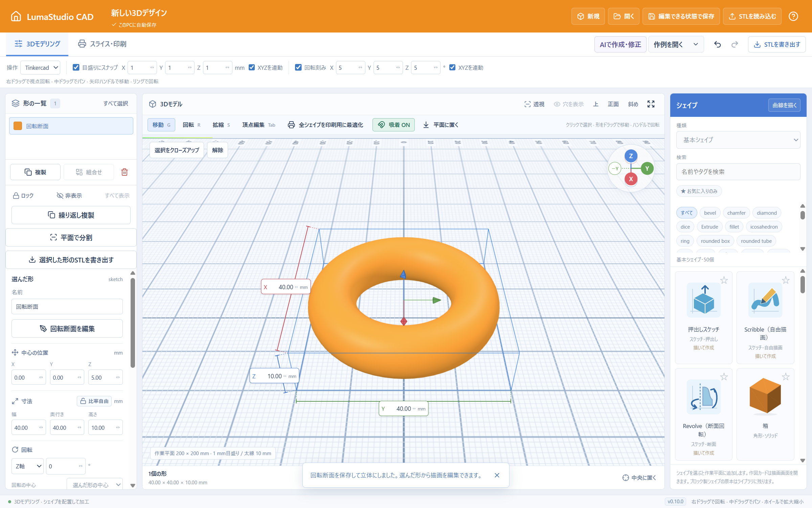Click the red X axis gizmo ball
812x508 pixels.
(x=631, y=179)
